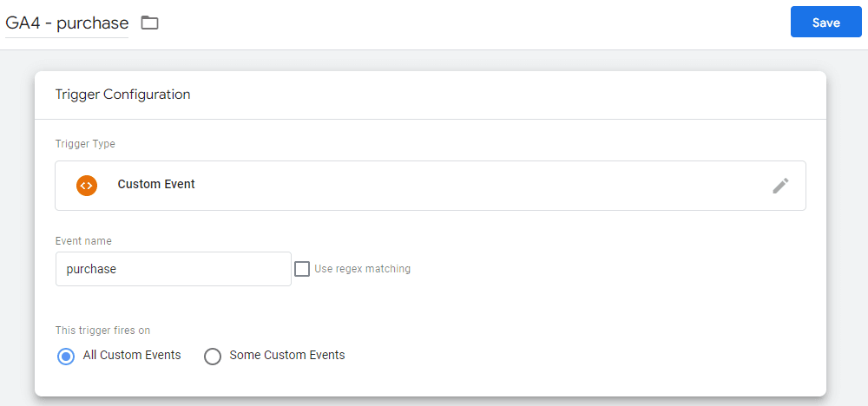Select the Some Custom Events radio button
The height and width of the screenshot is (406, 868).
point(213,357)
